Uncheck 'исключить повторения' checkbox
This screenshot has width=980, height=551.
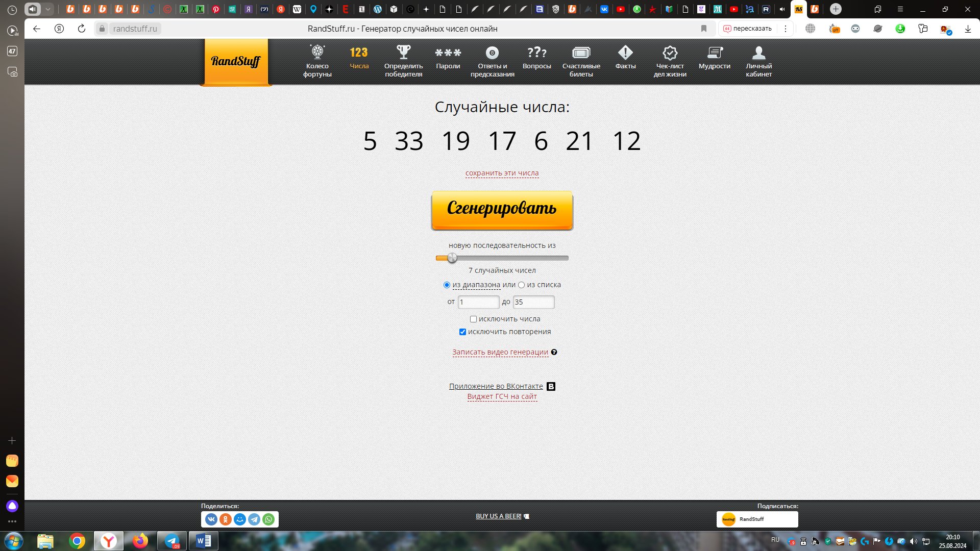[462, 332]
